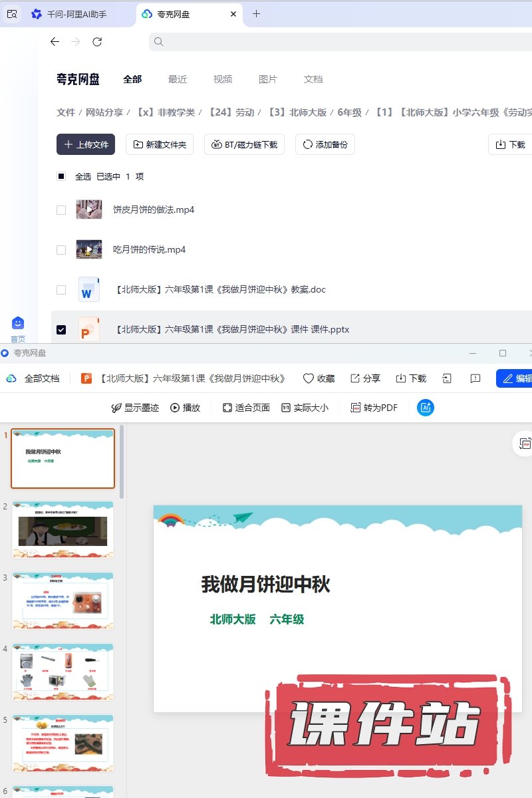532x798 pixels.
Task: Click the 收藏 heart icon
Action: pyautogui.click(x=309, y=378)
